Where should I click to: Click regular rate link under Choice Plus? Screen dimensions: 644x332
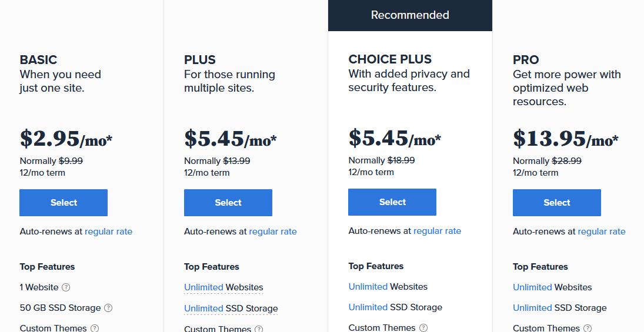(437, 231)
